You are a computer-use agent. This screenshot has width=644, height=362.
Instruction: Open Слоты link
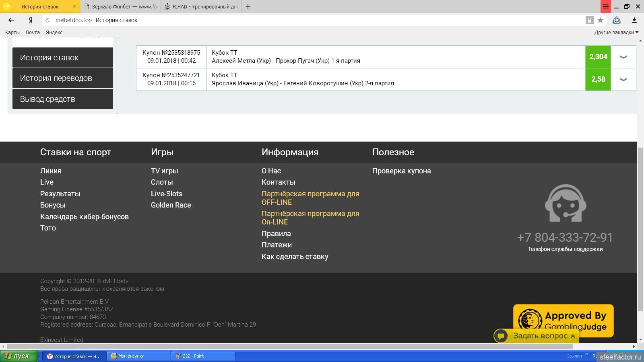[x=162, y=182]
